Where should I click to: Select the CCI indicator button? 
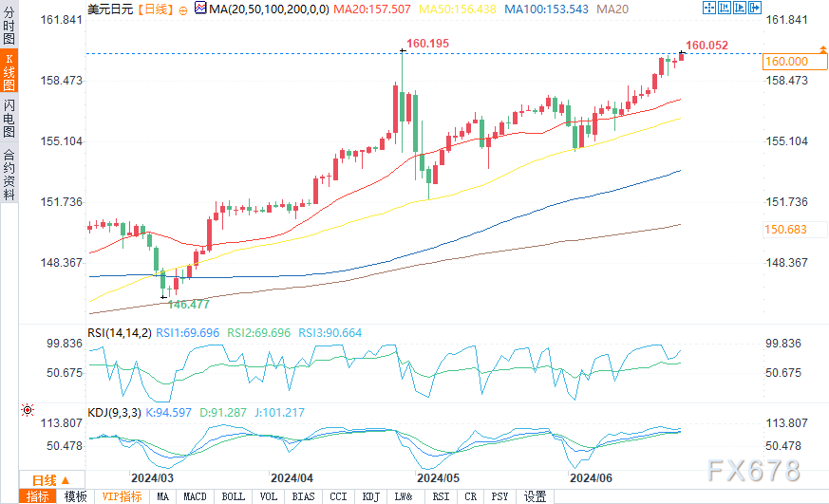click(x=338, y=496)
